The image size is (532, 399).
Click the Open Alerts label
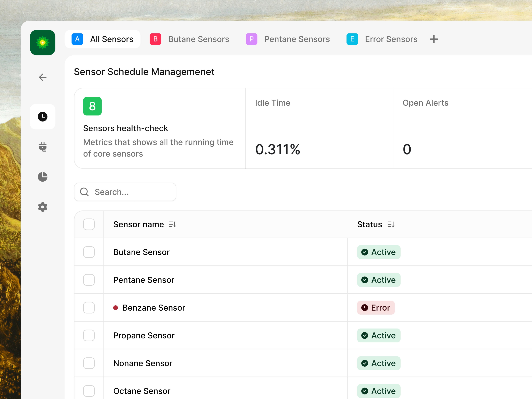tap(425, 103)
